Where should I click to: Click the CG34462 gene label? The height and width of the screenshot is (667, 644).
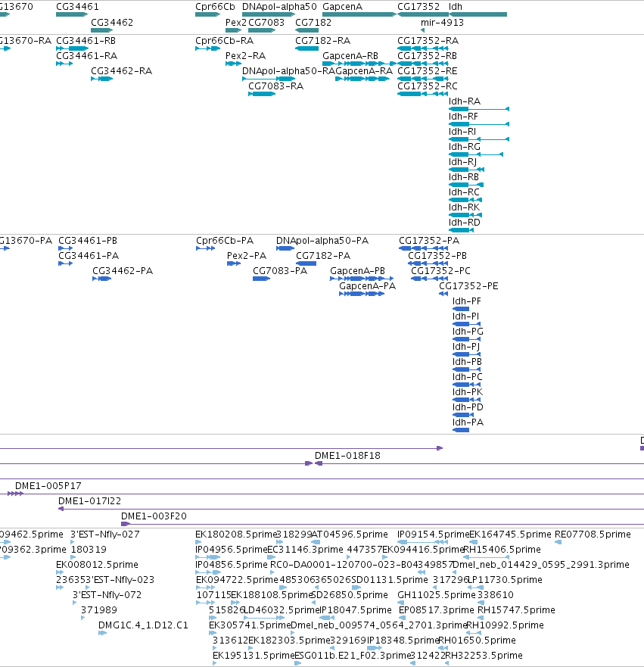[112, 22]
